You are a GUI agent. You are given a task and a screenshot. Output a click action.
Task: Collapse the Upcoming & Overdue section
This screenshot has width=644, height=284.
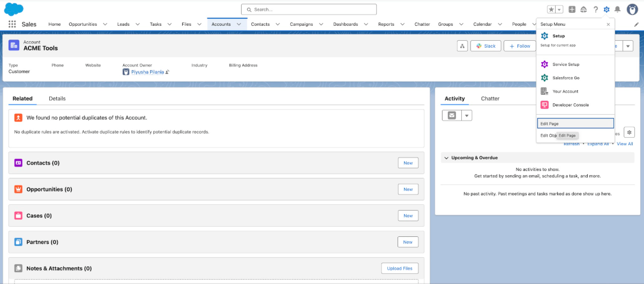click(x=446, y=158)
